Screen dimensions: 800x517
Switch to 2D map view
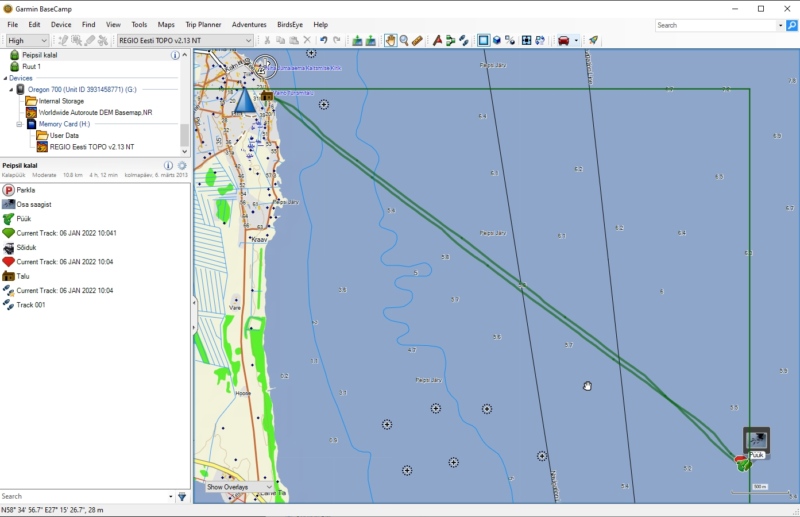pyautogui.click(x=483, y=40)
